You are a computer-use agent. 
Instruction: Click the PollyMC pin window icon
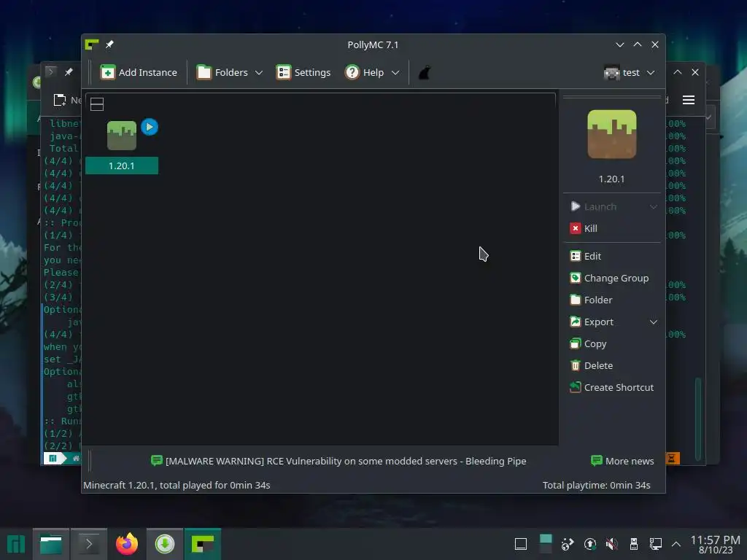coord(109,44)
